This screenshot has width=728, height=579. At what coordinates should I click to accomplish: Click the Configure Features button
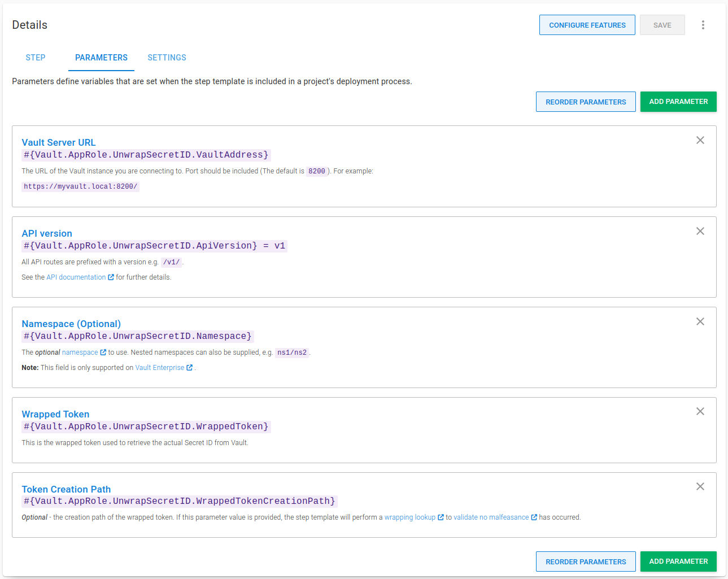coord(587,25)
